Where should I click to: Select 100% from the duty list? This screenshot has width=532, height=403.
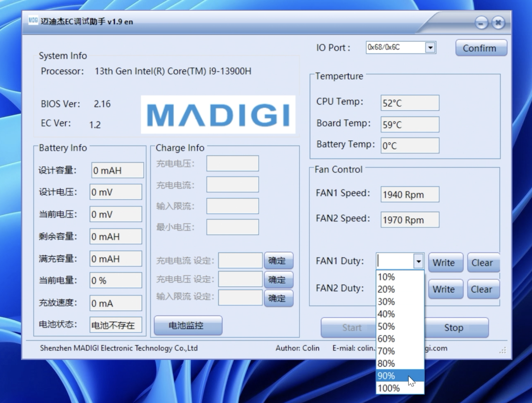400,388
